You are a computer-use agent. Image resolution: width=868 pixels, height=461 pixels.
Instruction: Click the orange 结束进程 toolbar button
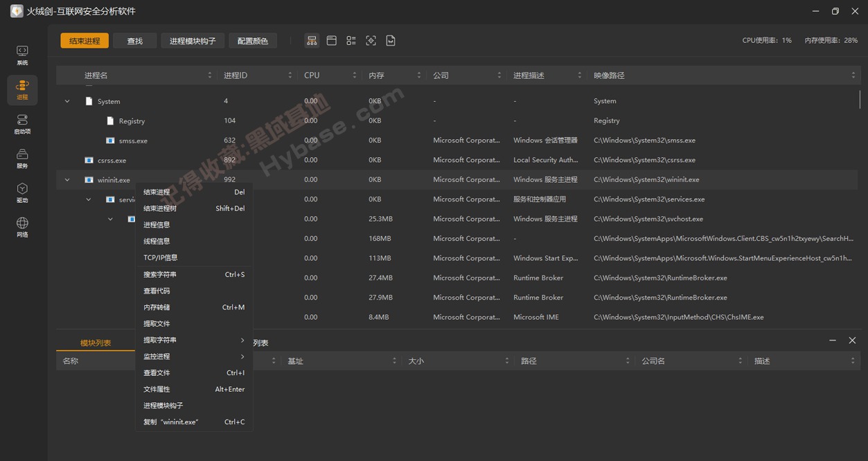click(85, 41)
